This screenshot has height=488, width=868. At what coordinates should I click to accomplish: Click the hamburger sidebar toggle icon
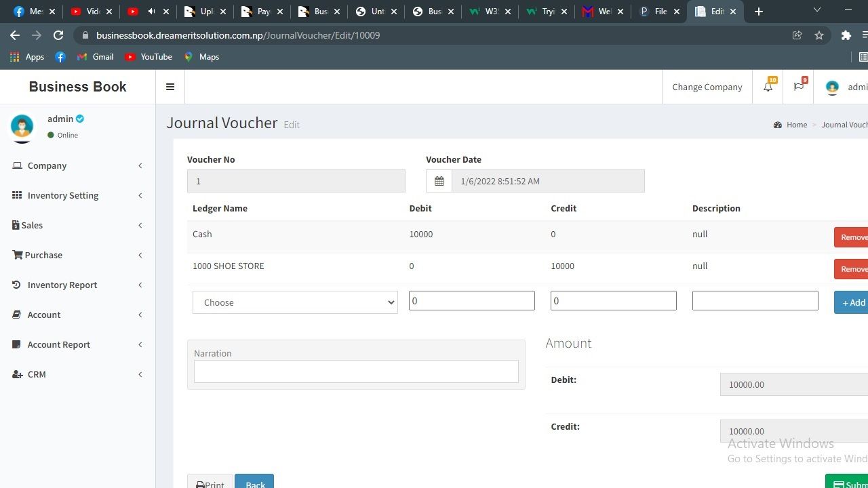click(x=170, y=87)
